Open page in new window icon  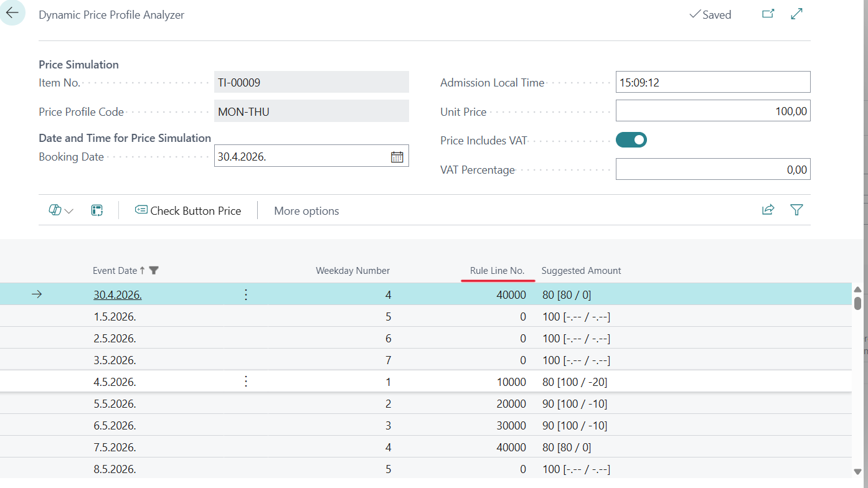click(768, 14)
